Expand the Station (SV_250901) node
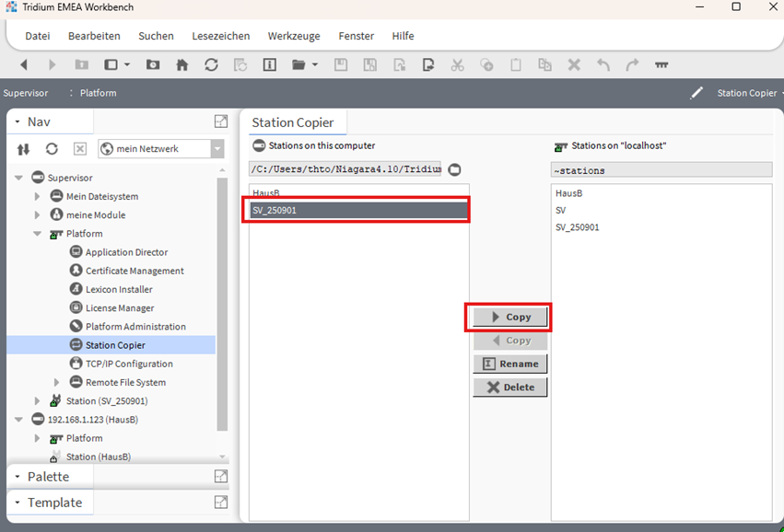This screenshot has height=532, width=784. [x=38, y=401]
